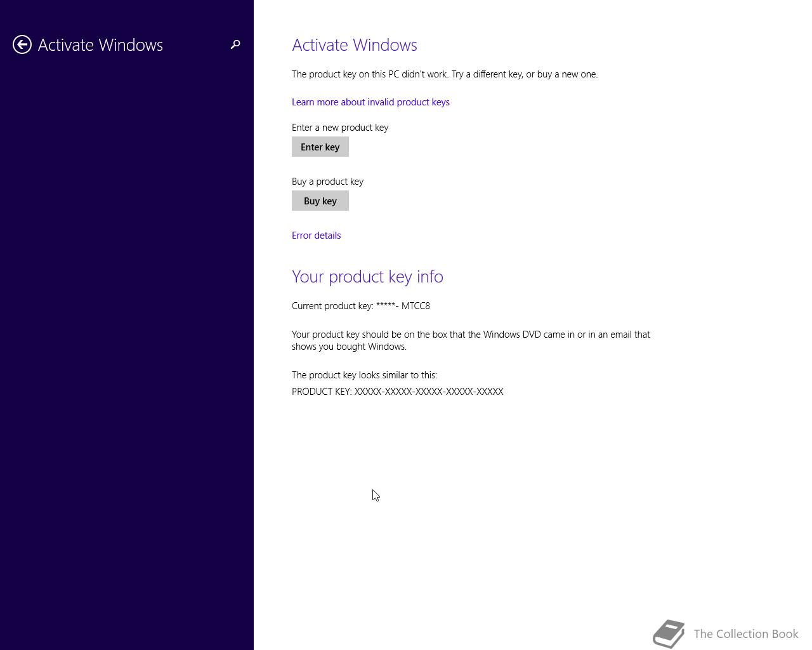Select 'The product key looks similar to this:'
The width and height of the screenshot is (812, 650).
[x=364, y=375]
